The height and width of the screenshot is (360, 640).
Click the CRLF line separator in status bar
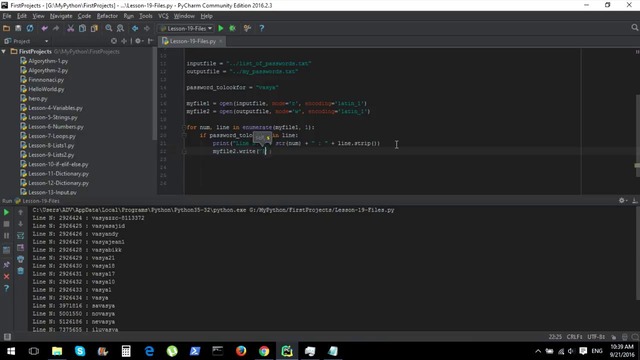pyautogui.click(x=574, y=337)
